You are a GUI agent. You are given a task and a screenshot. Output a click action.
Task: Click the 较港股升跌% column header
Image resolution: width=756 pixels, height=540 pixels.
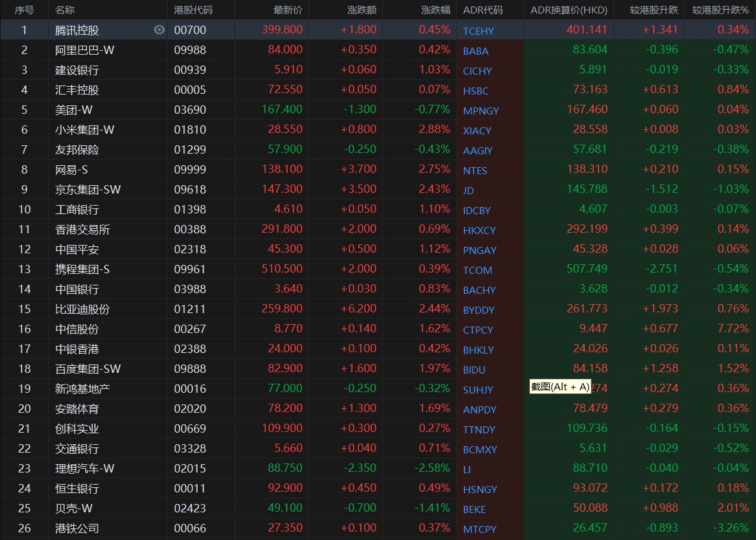720,10
